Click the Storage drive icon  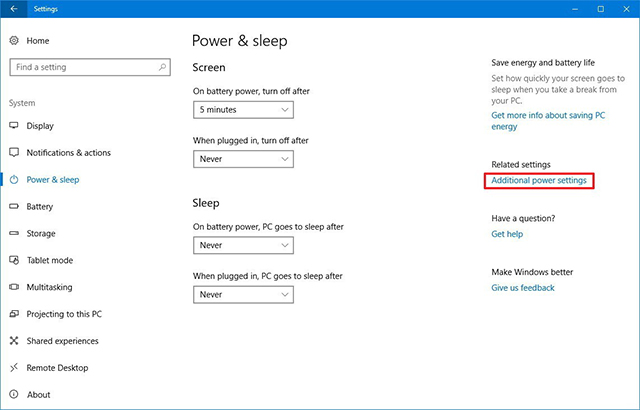click(x=14, y=233)
